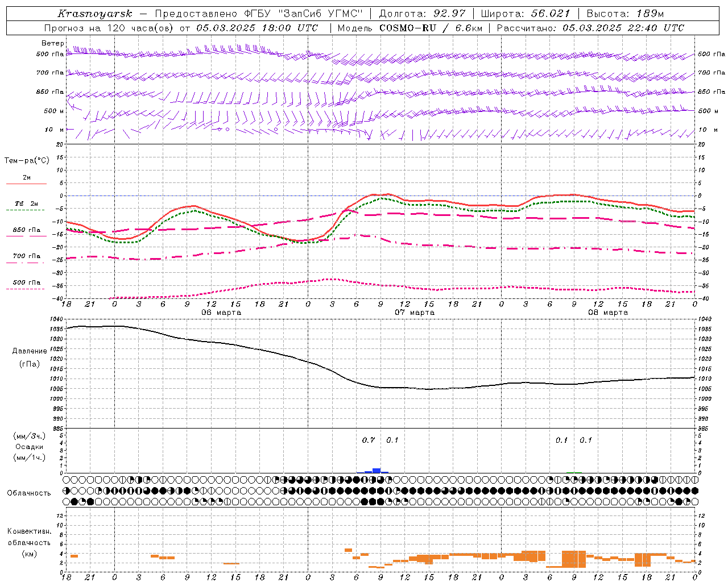Click the Осадки precipitation label

30,447
